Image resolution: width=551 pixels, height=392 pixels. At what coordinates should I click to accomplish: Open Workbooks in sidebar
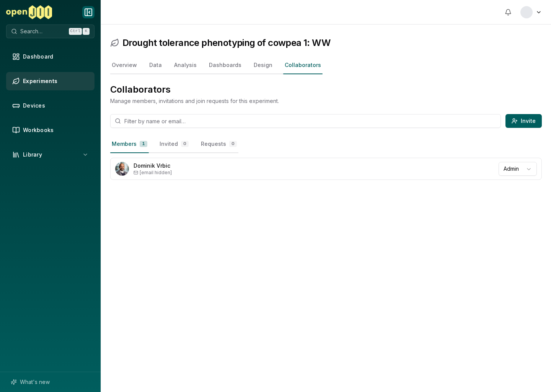[x=50, y=130]
